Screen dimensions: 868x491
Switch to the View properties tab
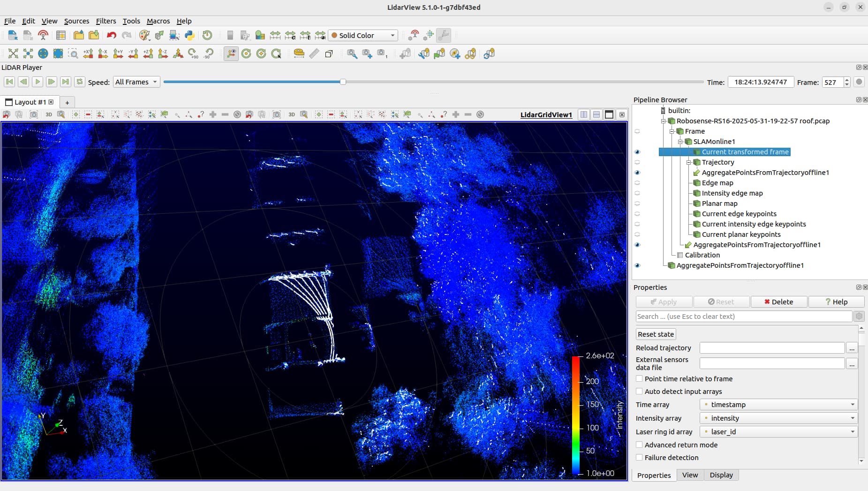pos(690,475)
